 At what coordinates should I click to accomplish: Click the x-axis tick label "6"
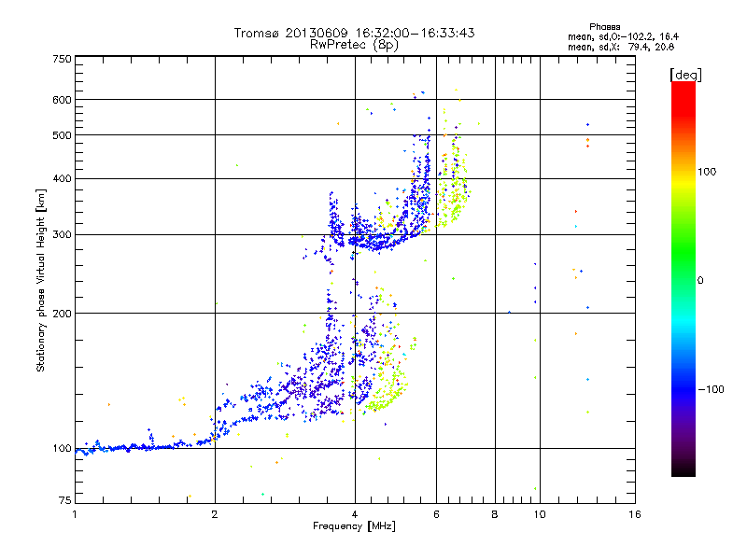[436, 514]
